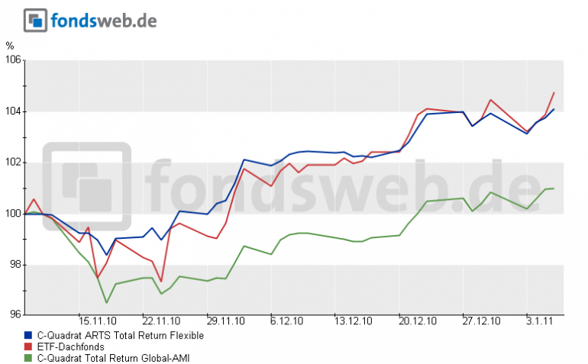Click the percent symbol above the y-axis
588x364 pixels.
(9, 46)
